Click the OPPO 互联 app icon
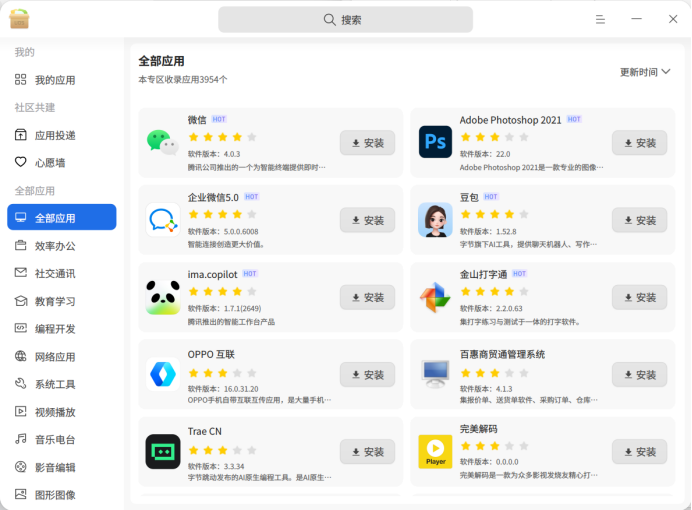This screenshot has width=692, height=510. pyautogui.click(x=163, y=374)
